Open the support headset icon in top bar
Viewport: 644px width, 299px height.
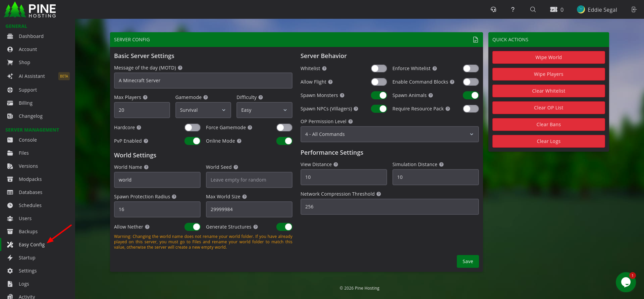[493, 9]
